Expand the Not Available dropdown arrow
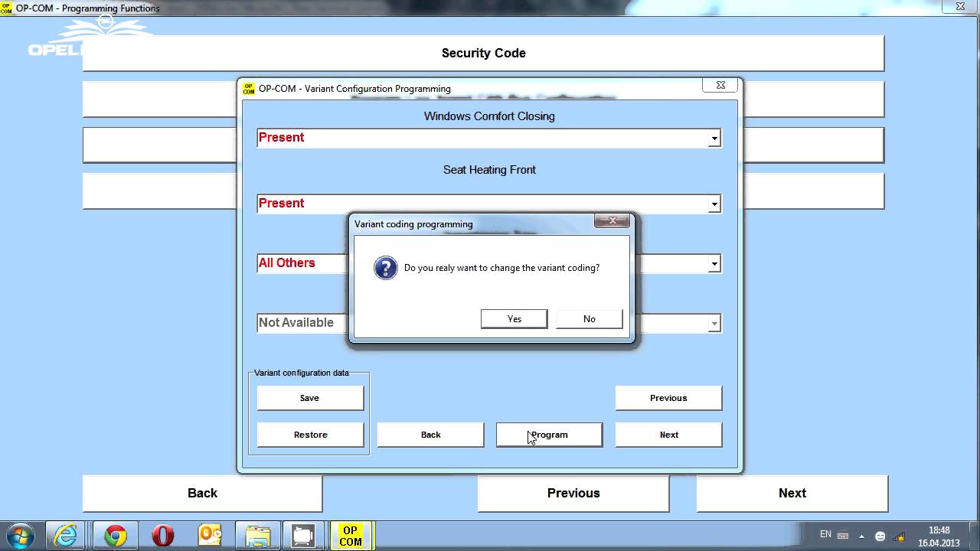This screenshot has width=980, height=551. [x=714, y=324]
